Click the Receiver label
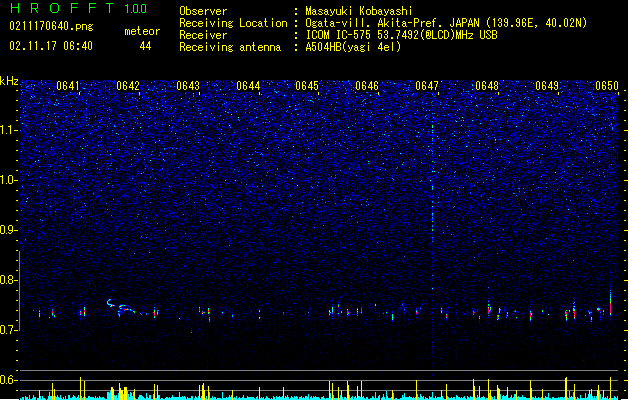Viewport: 629px width, 400px height. coord(203,35)
